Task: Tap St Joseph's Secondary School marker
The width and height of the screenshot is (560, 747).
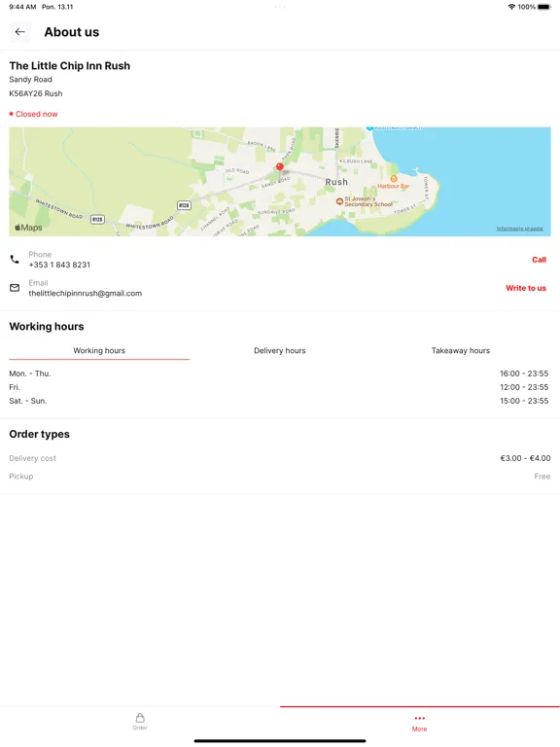Action: (339, 201)
